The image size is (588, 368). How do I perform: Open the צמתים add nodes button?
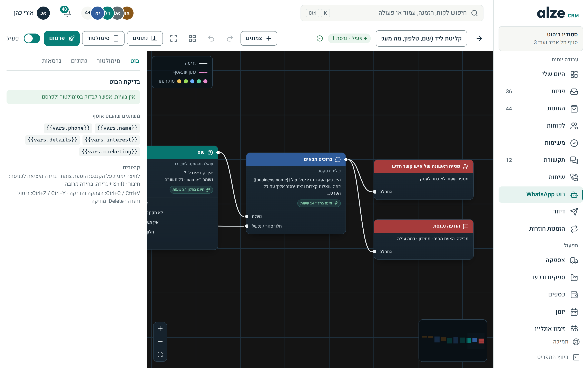click(x=259, y=38)
